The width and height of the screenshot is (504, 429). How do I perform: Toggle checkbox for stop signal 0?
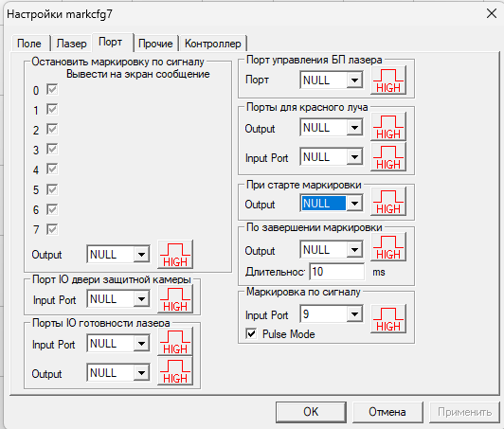coord(52,89)
